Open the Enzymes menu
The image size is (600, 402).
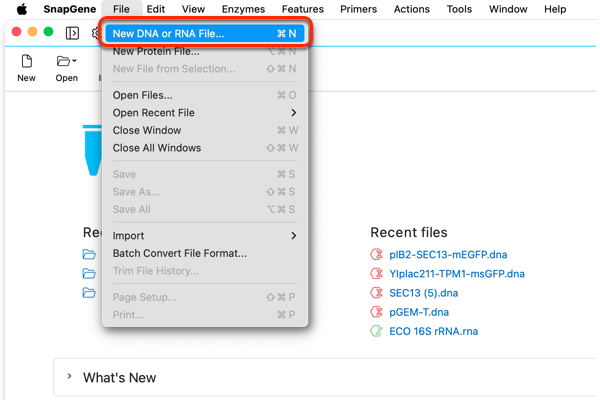click(x=243, y=9)
